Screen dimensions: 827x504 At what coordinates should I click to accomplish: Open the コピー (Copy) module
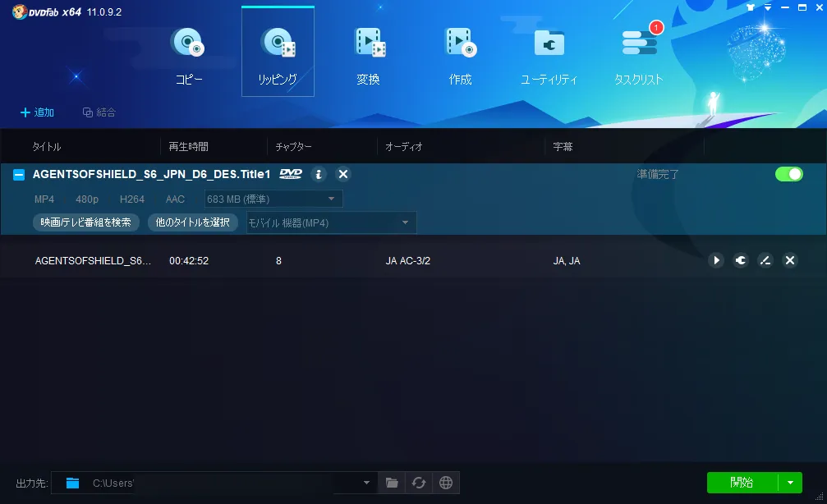188,57
